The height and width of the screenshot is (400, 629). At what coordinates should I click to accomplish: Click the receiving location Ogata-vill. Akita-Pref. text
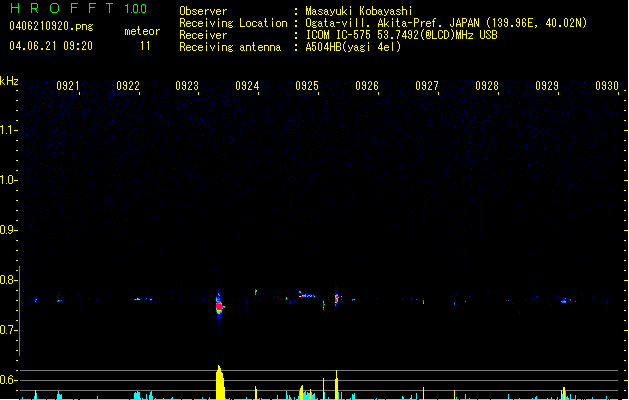pos(446,23)
